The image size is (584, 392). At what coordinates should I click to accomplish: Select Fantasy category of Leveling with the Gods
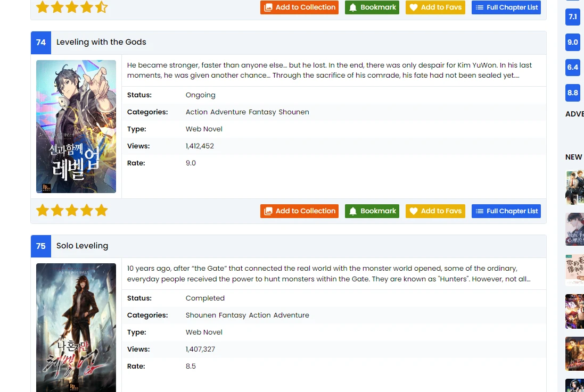point(262,112)
